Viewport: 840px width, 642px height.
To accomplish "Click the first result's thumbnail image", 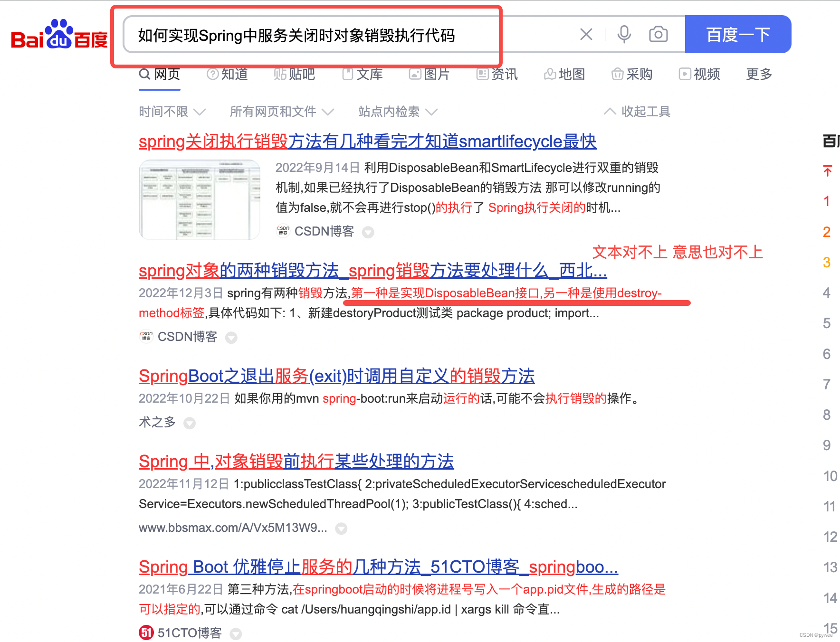I will click(199, 199).
